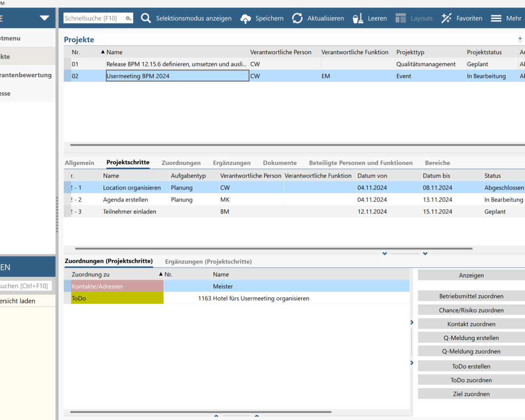The height and width of the screenshot is (420, 525).
Task: Click the Projekte table horizontal scrollbar
Action: [x=297, y=145]
